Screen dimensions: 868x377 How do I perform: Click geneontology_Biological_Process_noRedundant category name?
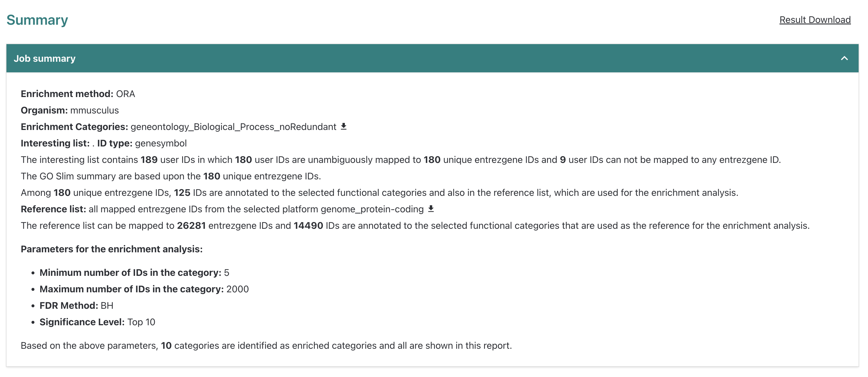233,127
